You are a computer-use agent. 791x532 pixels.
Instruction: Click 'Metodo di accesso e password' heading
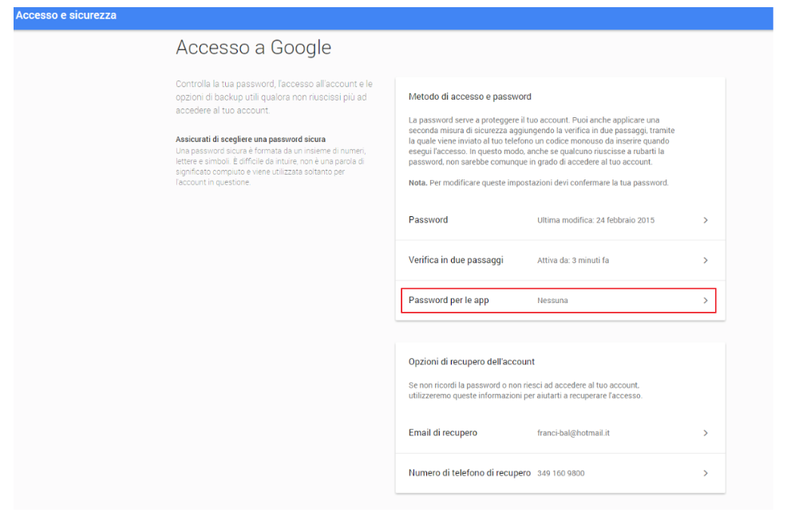(x=469, y=97)
